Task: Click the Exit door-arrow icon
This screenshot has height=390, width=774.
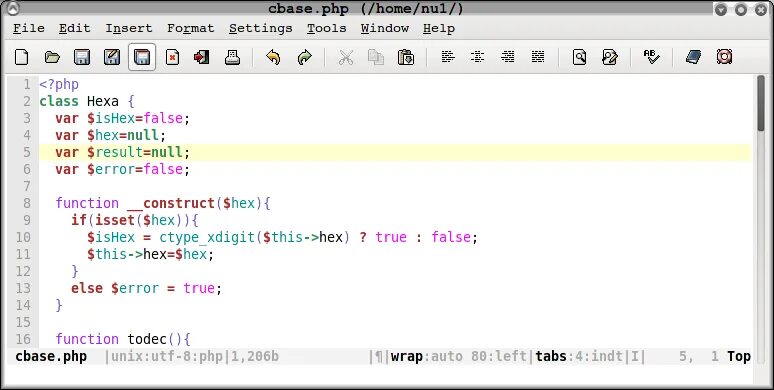Action: coord(201,57)
